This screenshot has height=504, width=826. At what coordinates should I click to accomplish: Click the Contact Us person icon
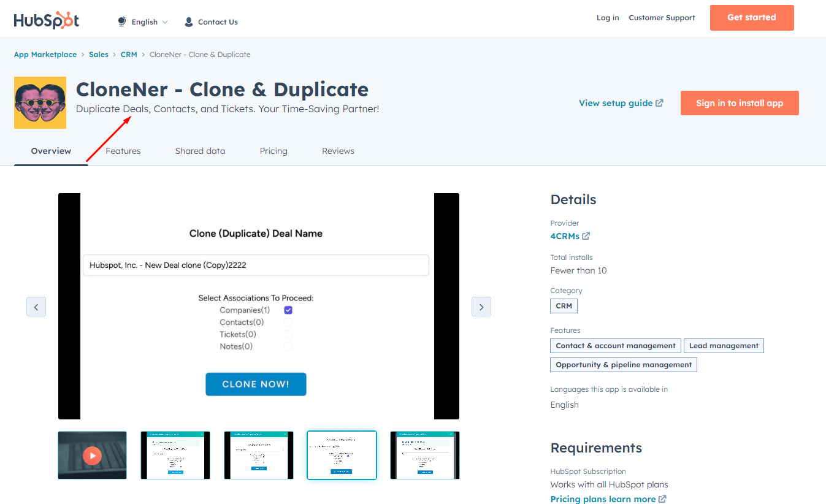(189, 22)
